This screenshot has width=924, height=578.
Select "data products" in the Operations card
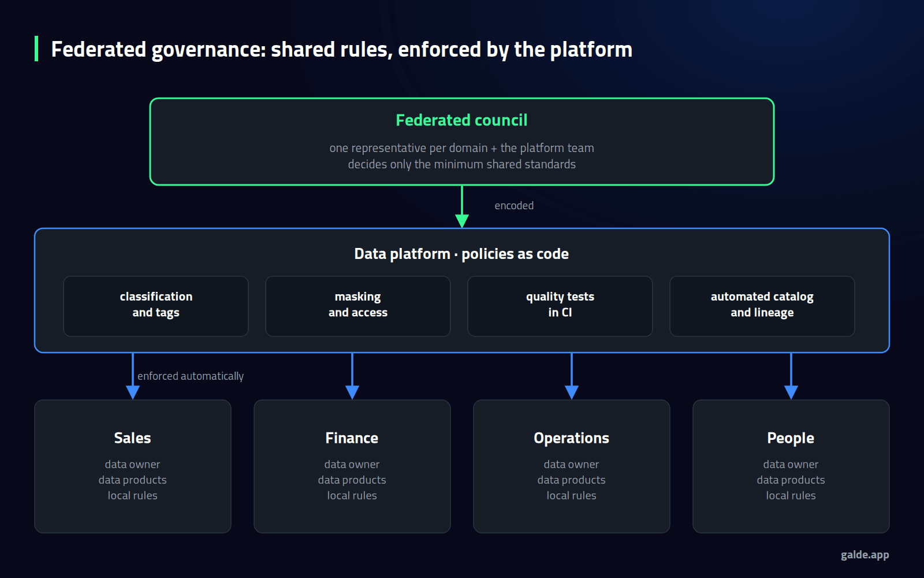tap(571, 480)
